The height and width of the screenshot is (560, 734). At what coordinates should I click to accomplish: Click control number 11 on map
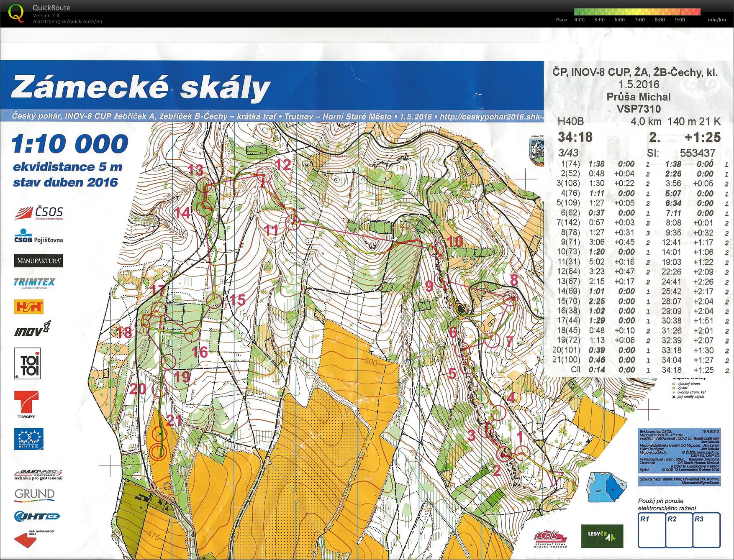(x=272, y=230)
